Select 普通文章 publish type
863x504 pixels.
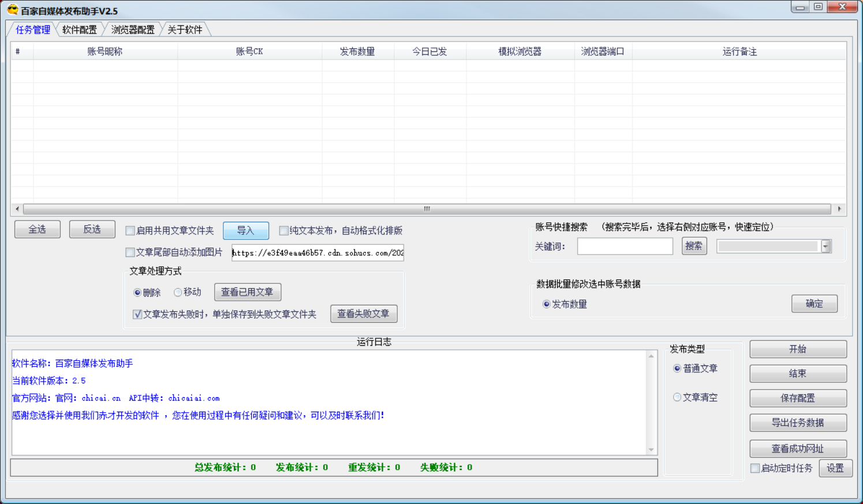[x=677, y=368]
